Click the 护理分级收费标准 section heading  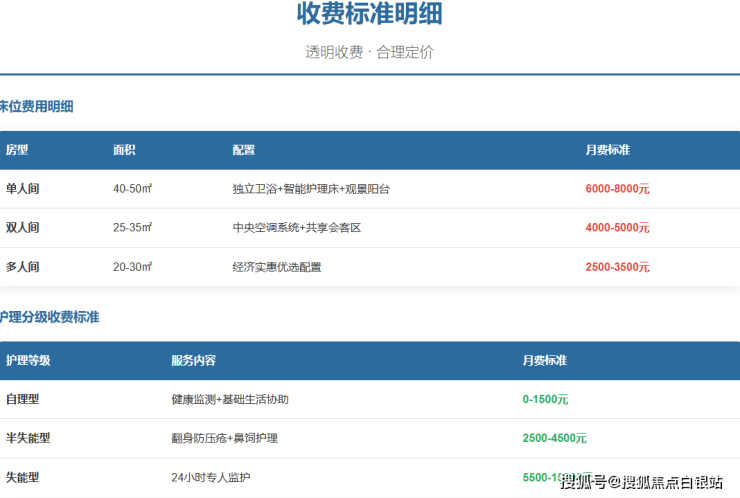(49, 317)
